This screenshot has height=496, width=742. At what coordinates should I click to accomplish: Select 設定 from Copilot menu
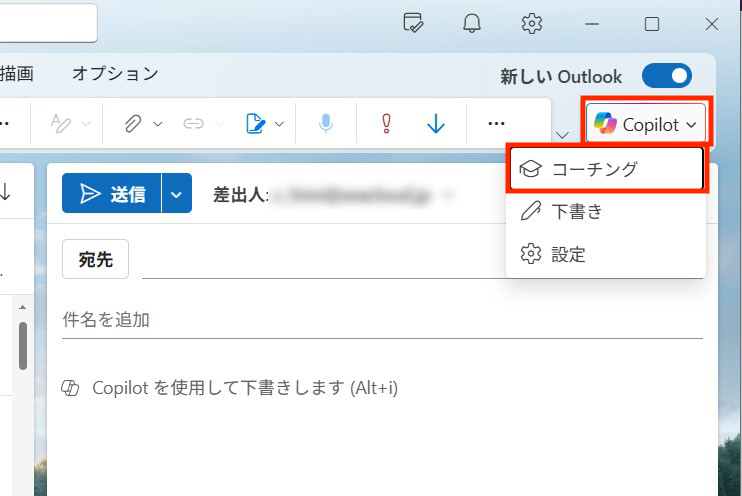(x=606, y=254)
